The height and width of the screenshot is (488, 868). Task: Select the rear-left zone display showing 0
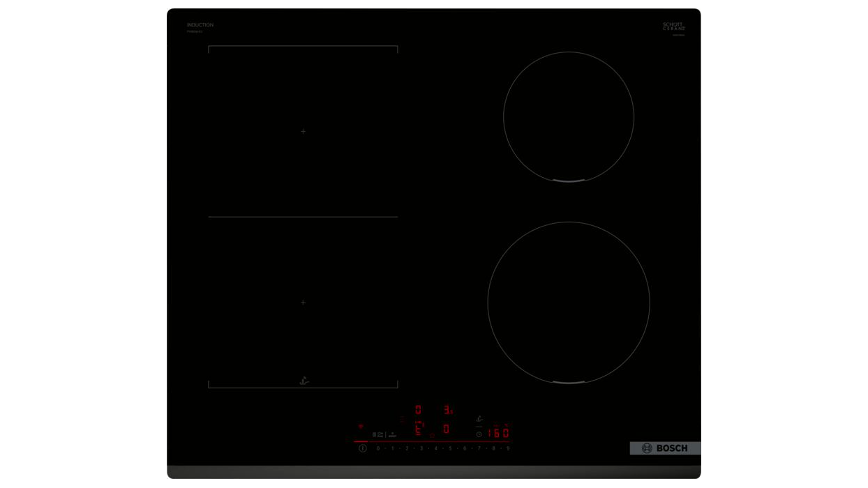coord(418,410)
